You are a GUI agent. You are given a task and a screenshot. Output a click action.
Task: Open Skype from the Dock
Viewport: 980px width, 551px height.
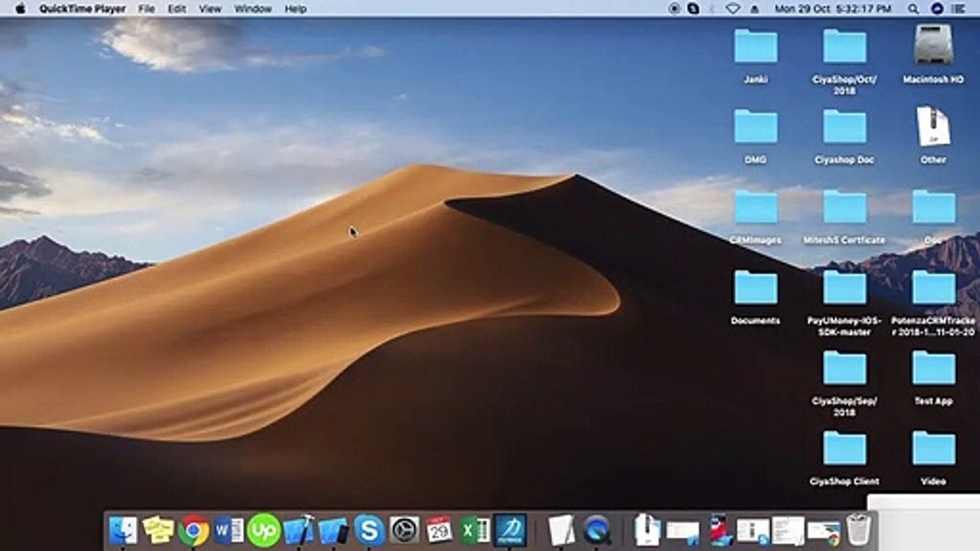[x=369, y=530]
